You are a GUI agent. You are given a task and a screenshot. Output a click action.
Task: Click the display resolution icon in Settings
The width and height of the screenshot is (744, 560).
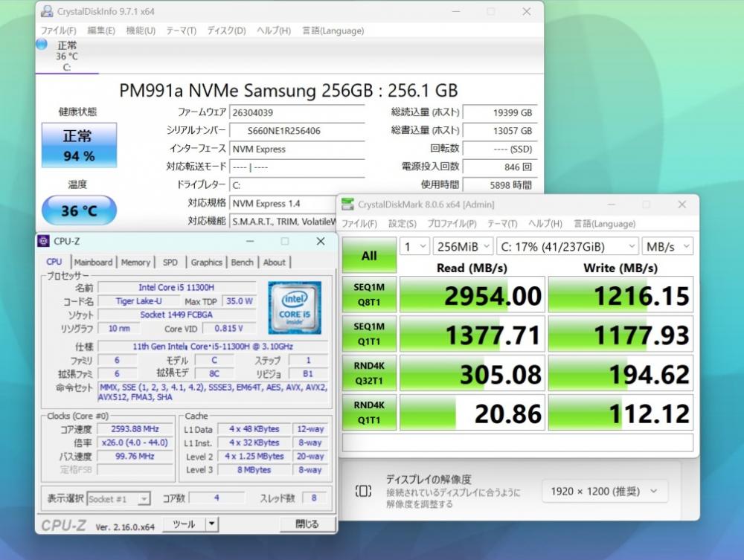[x=363, y=491]
